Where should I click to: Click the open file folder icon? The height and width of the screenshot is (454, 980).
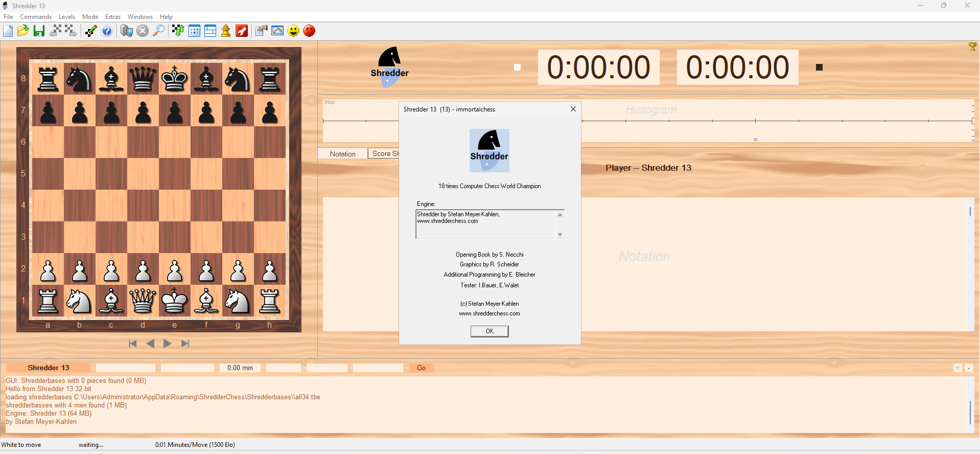click(23, 31)
